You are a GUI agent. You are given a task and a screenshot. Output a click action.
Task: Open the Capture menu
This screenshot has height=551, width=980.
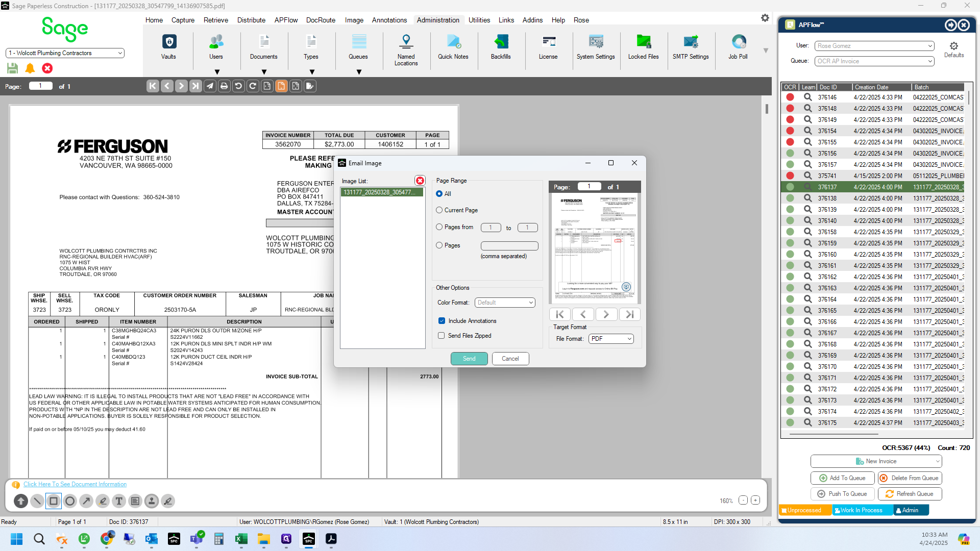click(183, 20)
